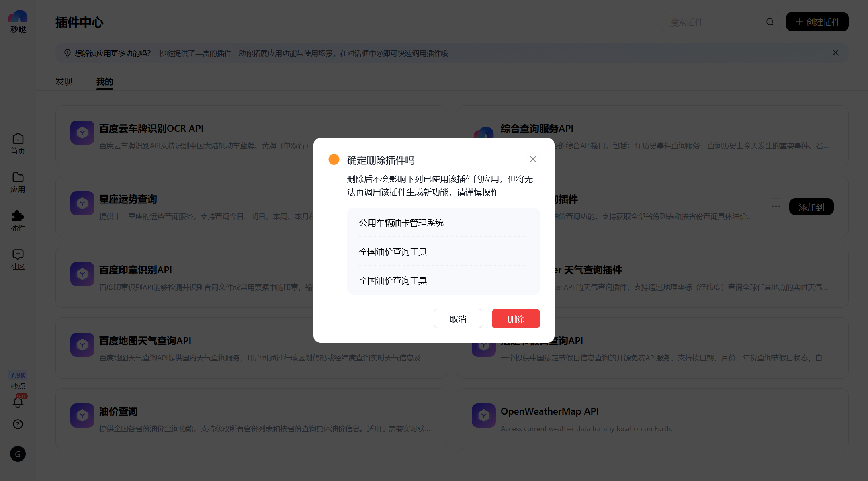Close the plugin tip banner
Viewport: 868px width, 481px height.
(835, 53)
